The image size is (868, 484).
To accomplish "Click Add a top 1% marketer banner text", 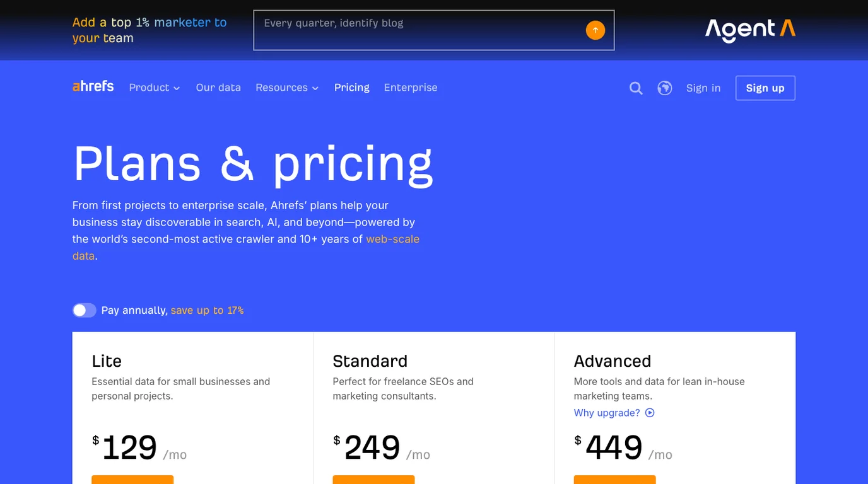I will coord(150,30).
